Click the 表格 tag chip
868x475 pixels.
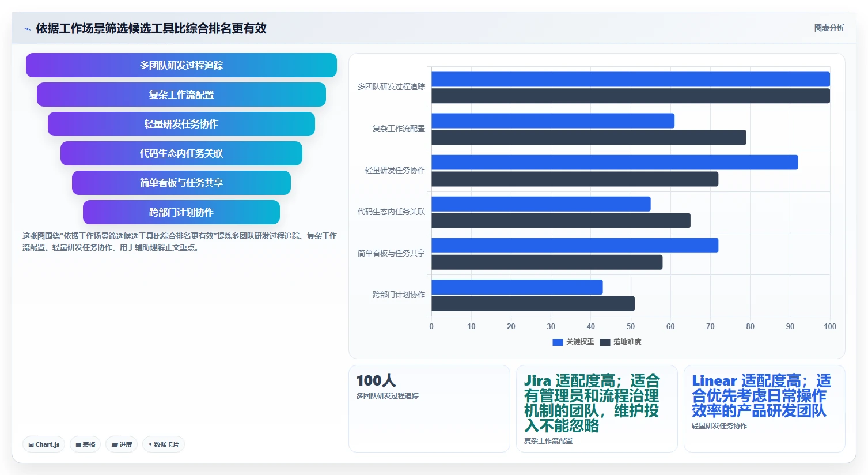coord(85,444)
